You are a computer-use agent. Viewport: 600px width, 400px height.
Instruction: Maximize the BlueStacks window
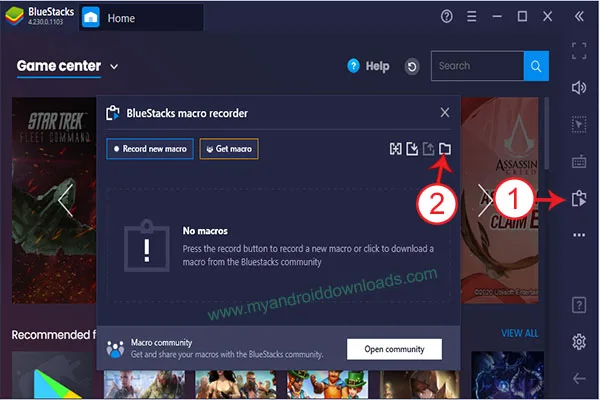pyautogui.click(x=522, y=16)
